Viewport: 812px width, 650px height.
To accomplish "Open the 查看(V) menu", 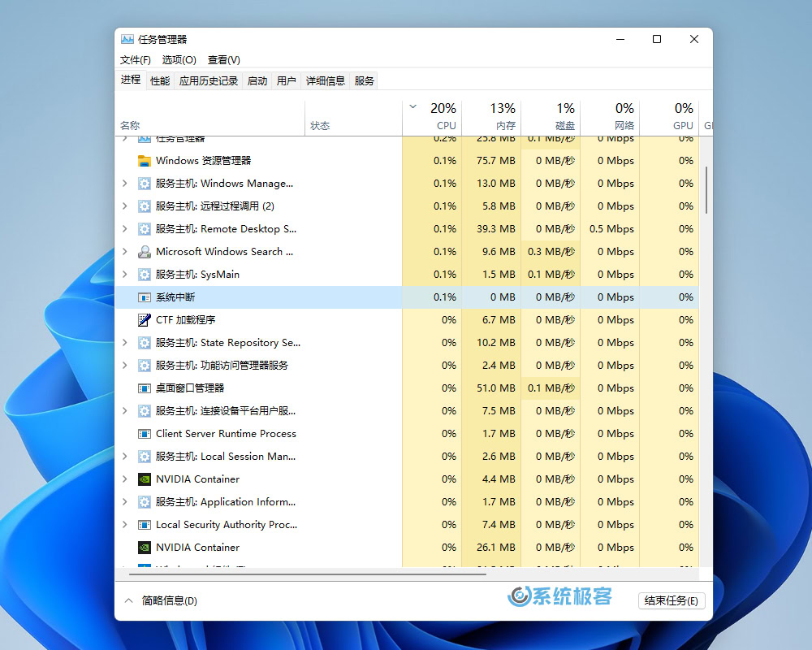I will pyautogui.click(x=224, y=60).
